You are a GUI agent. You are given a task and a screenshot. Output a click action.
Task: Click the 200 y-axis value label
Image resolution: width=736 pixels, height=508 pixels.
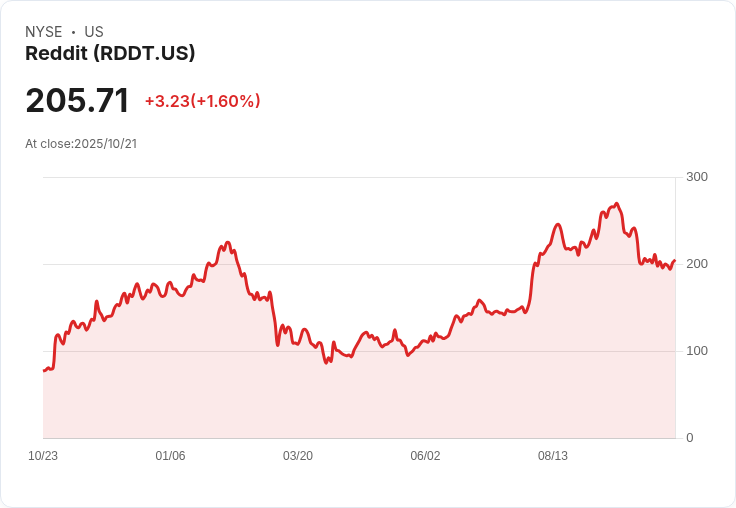pos(697,264)
